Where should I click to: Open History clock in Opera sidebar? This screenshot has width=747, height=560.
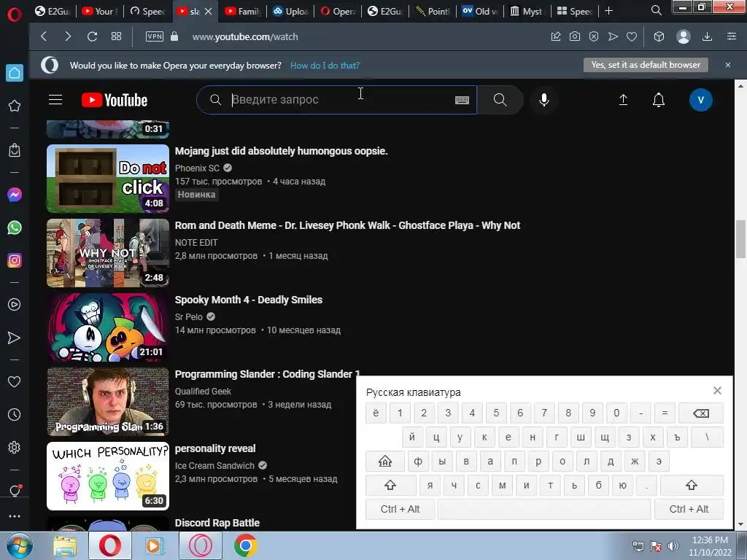[15, 415]
